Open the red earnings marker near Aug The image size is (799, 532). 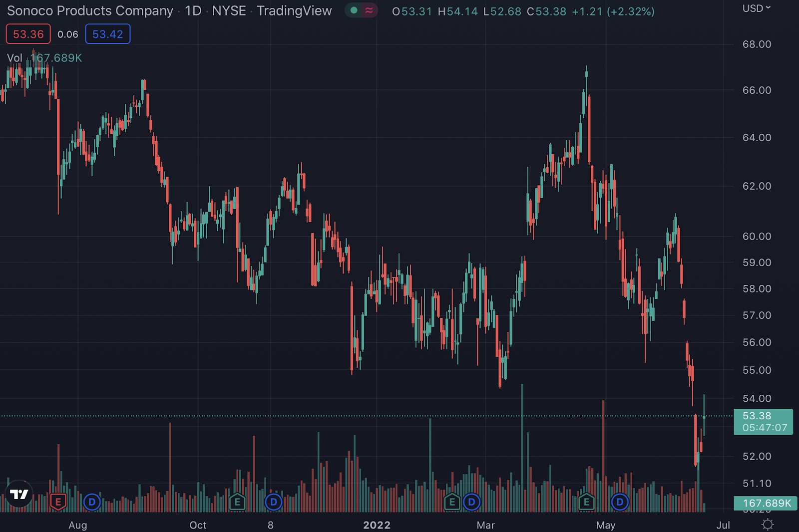58,502
